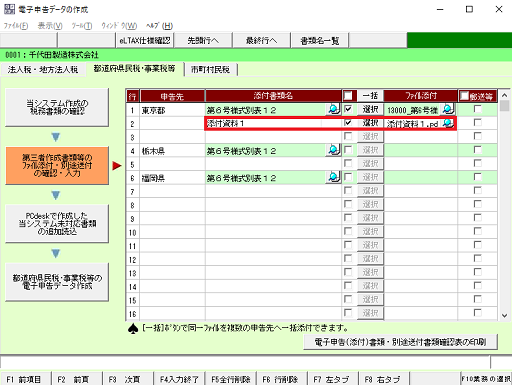The image size is (512, 385).
Task: Check the 郵送等 checkbox for row 2
Action: point(478,123)
